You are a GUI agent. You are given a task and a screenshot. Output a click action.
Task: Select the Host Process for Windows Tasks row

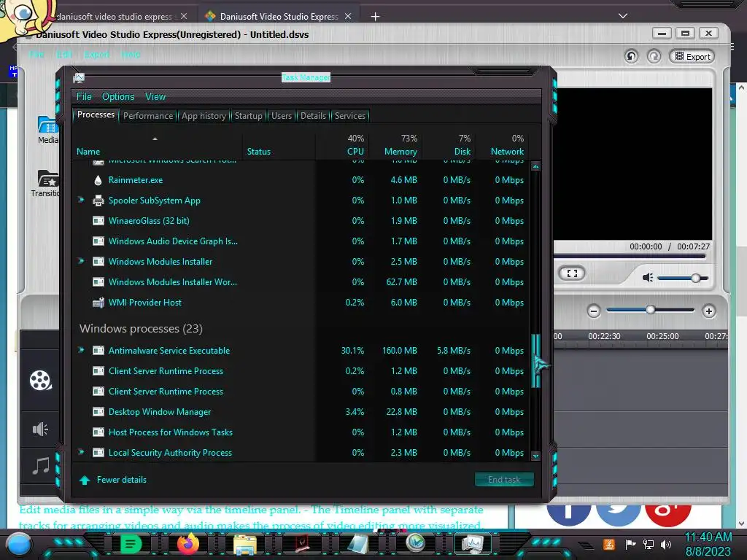coord(301,432)
